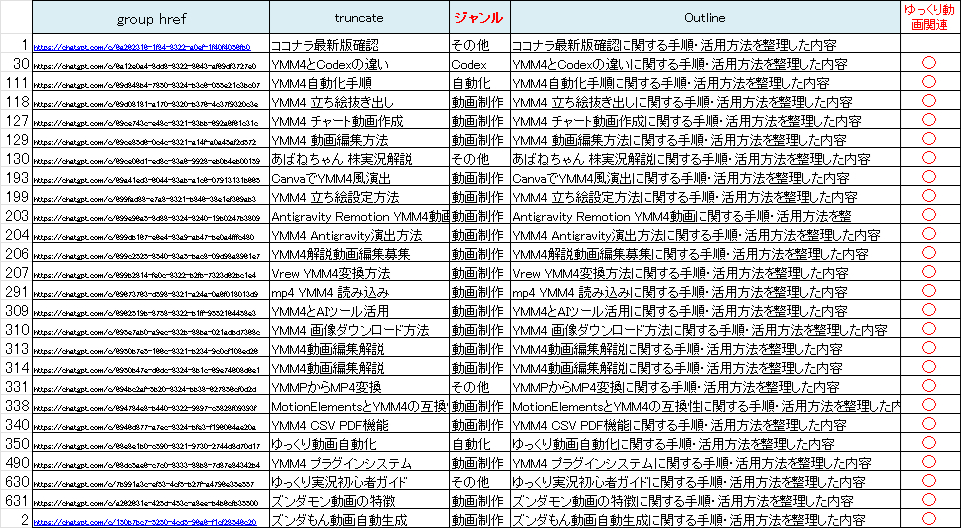Image resolution: width=961 pixels, height=528 pixels.
Task: Select cell 'ゆっくり動画自動化' in truncate column
Action: [359, 443]
